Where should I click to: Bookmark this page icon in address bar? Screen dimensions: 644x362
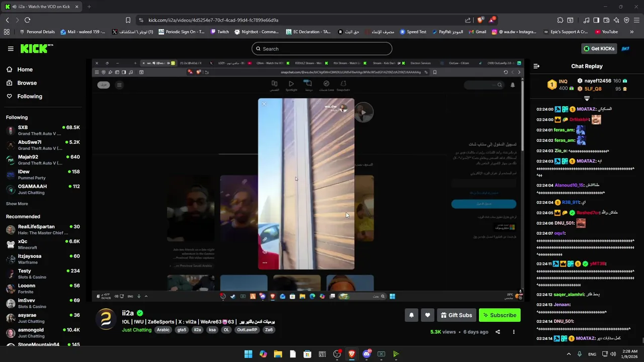[128, 20]
